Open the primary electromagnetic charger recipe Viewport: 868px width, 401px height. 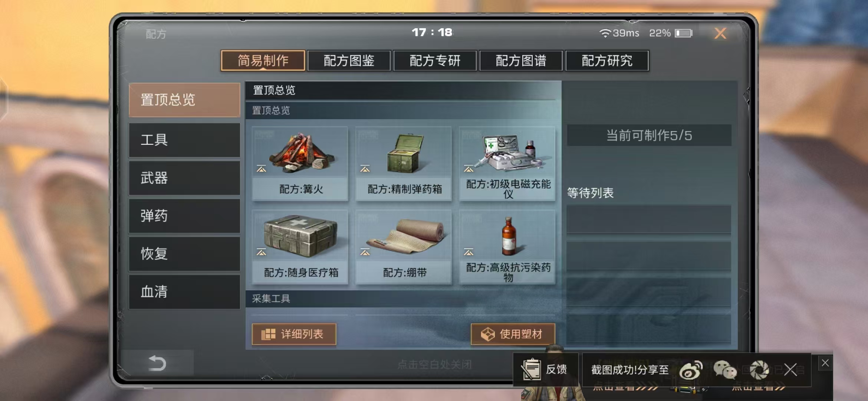click(x=507, y=163)
